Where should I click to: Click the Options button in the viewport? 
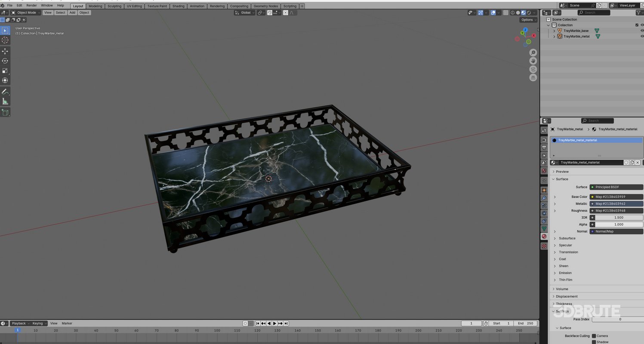(527, 20)
